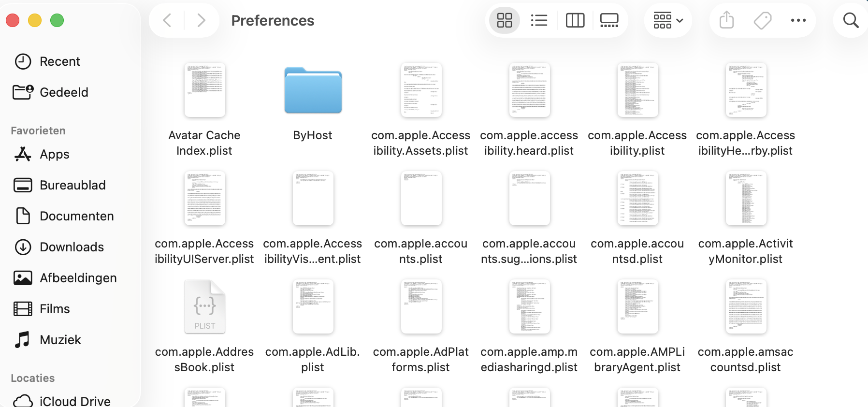The width and height of the screenshot is (868, 407).
Task: Open Downloads in the sidebar
Action: point(71,247)
